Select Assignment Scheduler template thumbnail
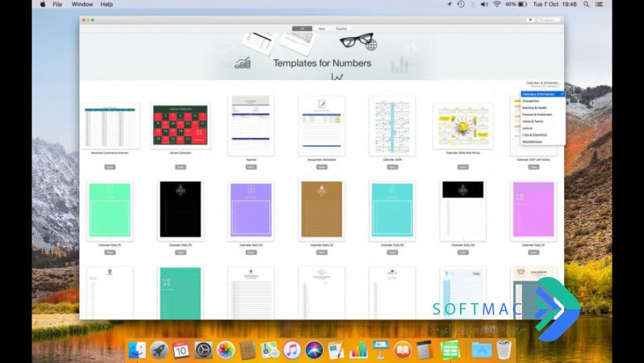644x363 pixels. 322,126
